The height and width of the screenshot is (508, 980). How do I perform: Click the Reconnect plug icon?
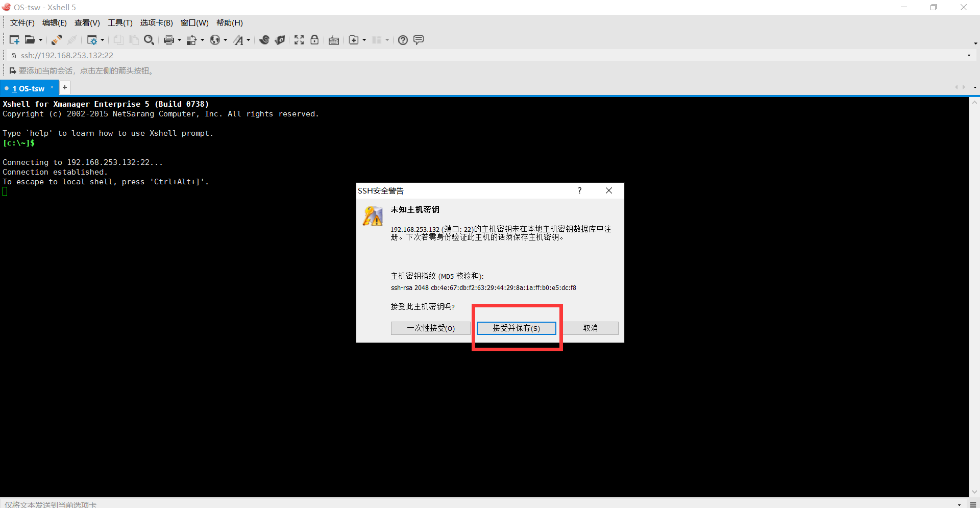(x=57, y=40)
